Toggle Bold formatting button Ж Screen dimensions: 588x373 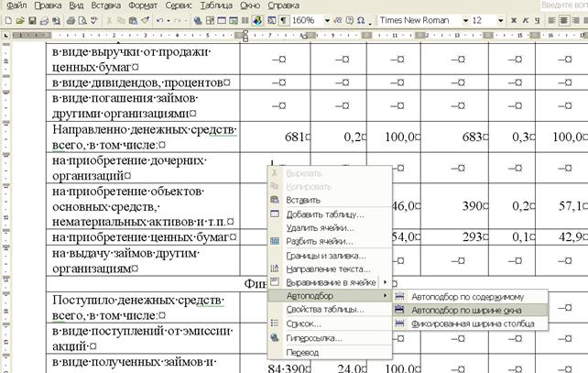(x=514, y=21)
